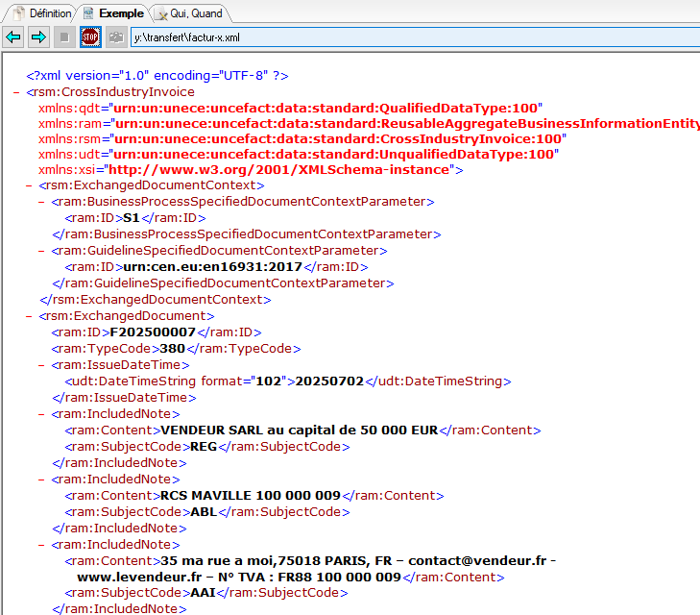Click the SubjectCode value AAI
The image size is (700, 615).
coord(204,593)
